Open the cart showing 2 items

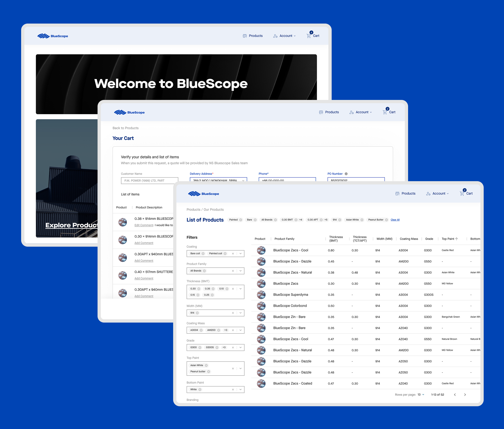coord(466,193)
